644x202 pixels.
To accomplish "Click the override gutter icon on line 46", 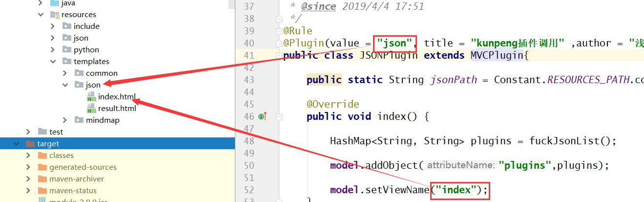I will pyautogui.click(x=262, y=116).
